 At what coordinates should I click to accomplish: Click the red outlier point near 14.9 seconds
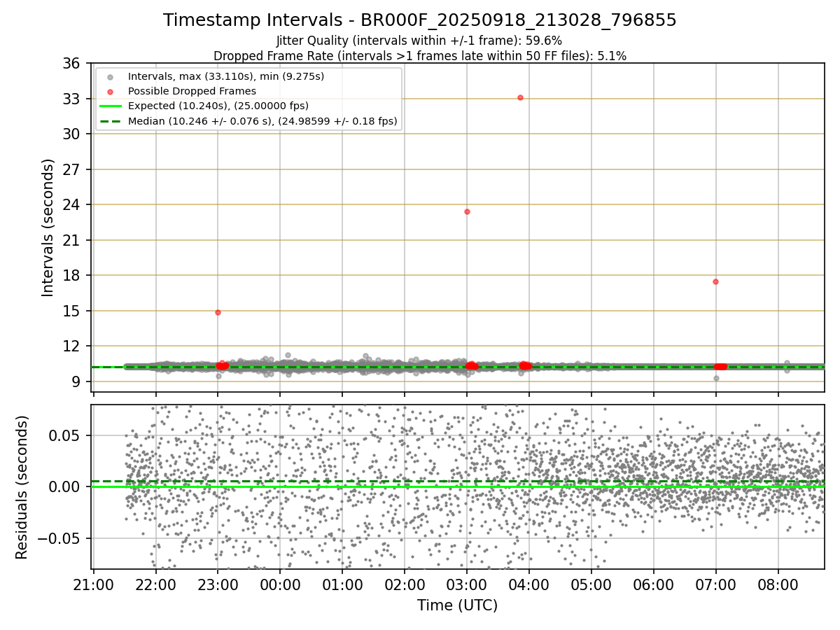click(x=218, y=312)
